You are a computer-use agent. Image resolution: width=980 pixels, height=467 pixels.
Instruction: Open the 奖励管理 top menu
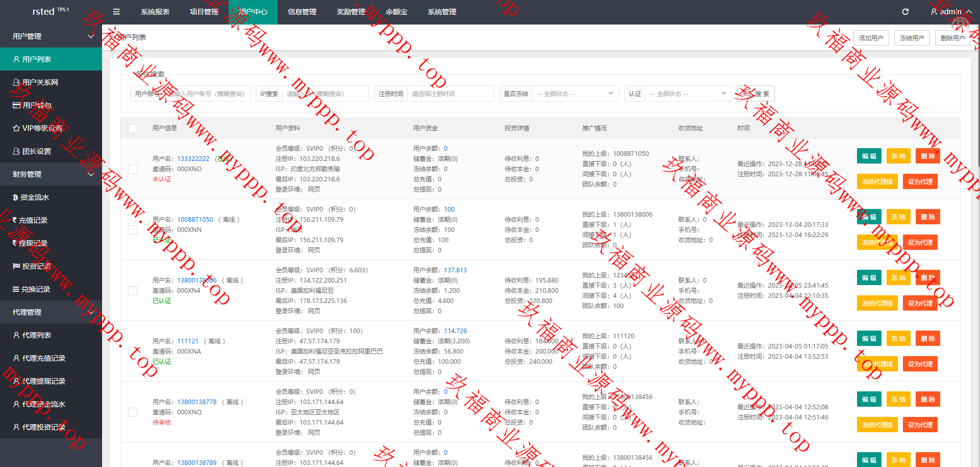pos(351,12)
